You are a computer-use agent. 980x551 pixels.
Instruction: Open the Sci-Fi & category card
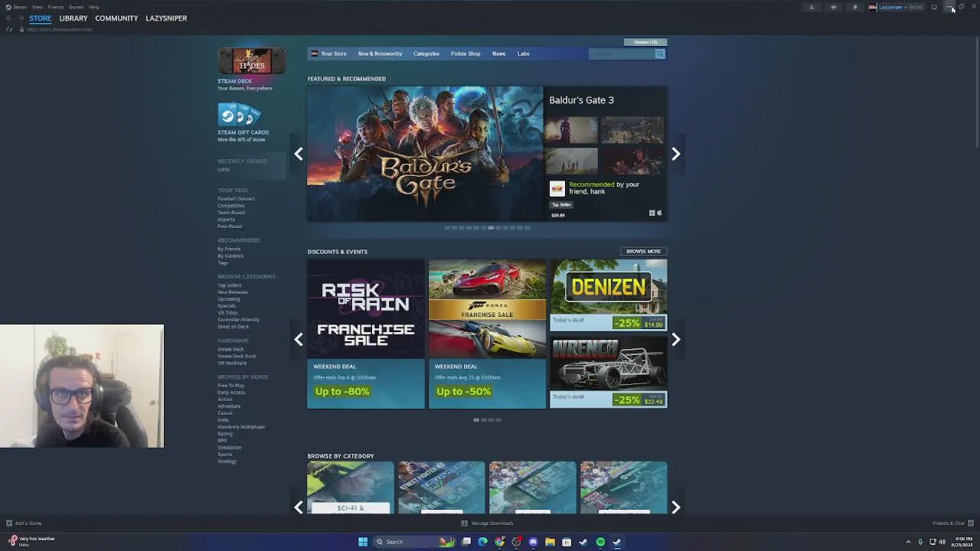coord(351,487)
